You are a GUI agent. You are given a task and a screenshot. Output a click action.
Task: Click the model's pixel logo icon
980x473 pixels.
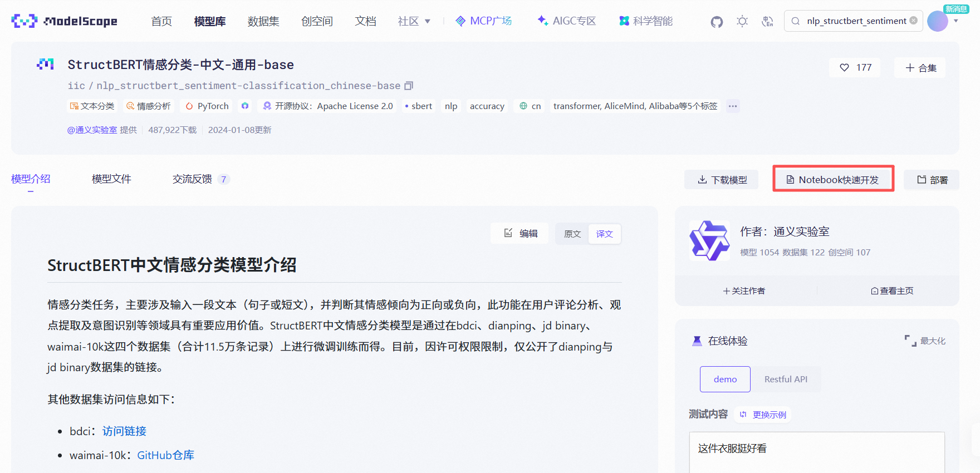pyautogui.click(x=45, y=65)
